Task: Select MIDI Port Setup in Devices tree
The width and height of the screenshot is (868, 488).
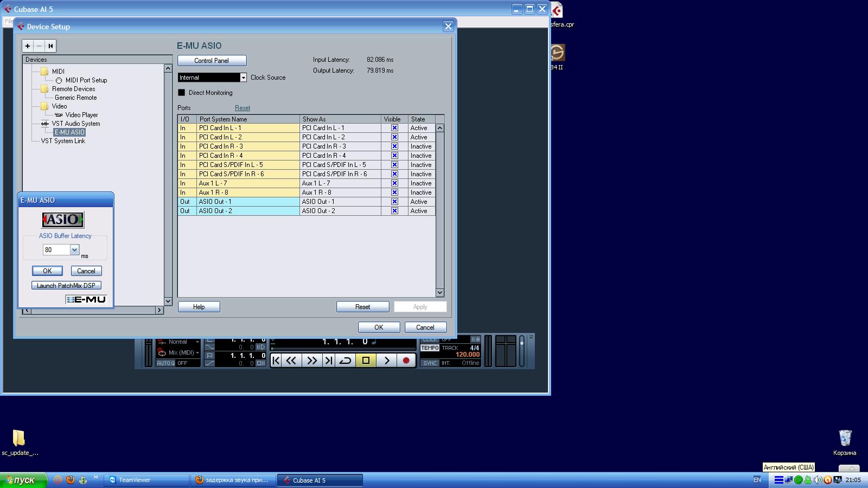Action: pos(86,80)
